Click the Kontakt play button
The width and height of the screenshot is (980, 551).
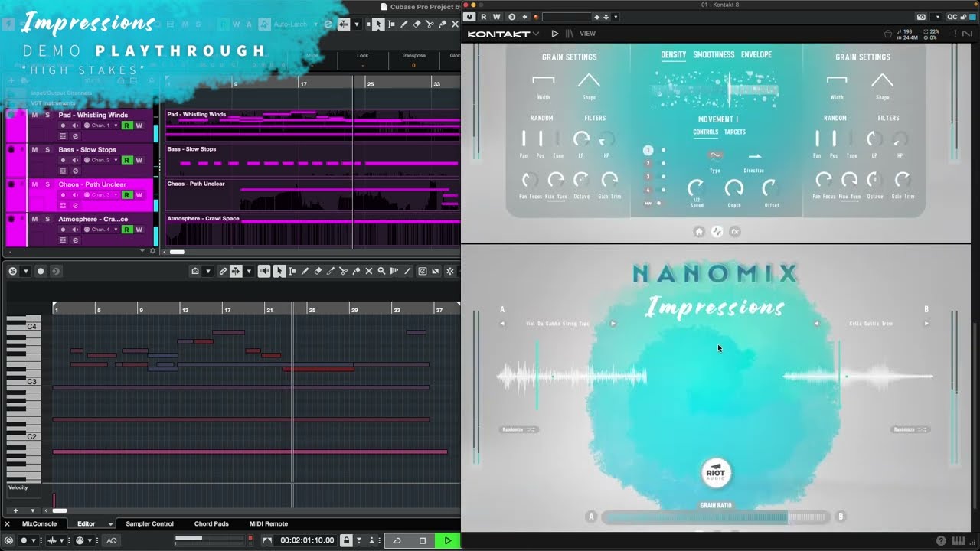click(x=555, y=34)
